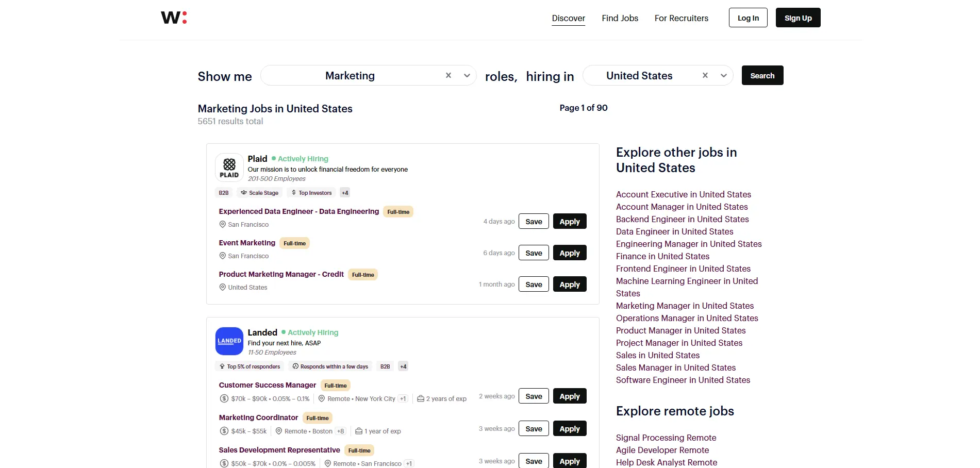Image resolution: width=980 pixels, height=468 pixels.
Task: Open the Find Jobs nav item
Action: [620, 18]
